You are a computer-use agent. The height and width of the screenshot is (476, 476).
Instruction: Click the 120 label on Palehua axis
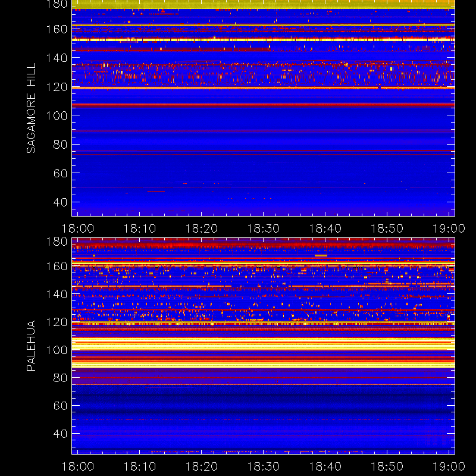(57, 322)
